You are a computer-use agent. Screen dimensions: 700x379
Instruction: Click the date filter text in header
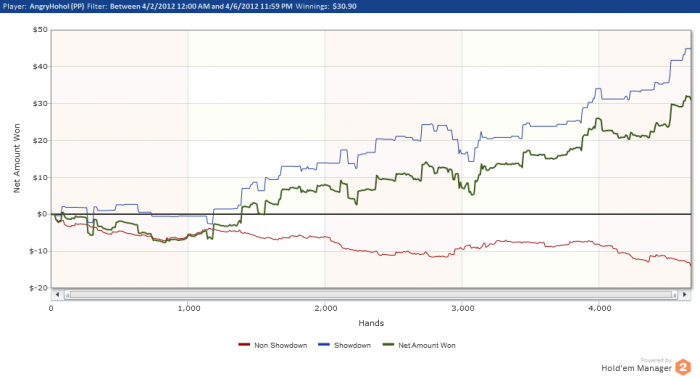click(201, 6)
